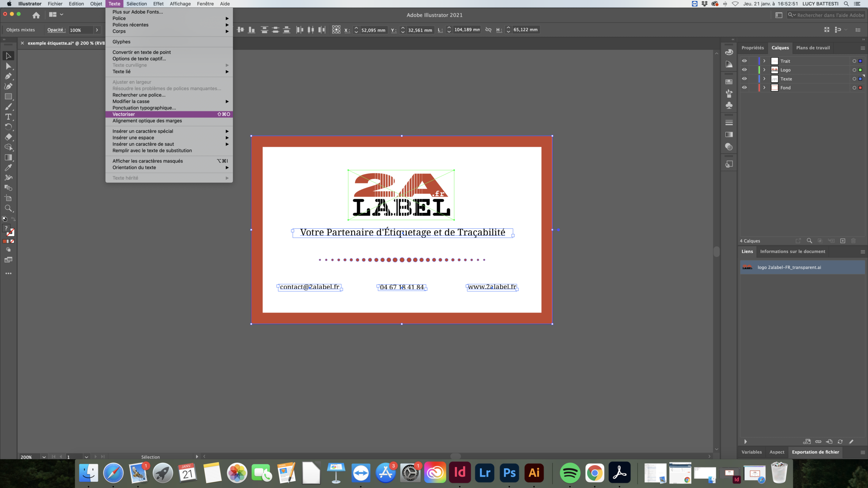Screen dimensions: 868x488
Task: Switch to the Propriétés tab
Action: [753, 48]
